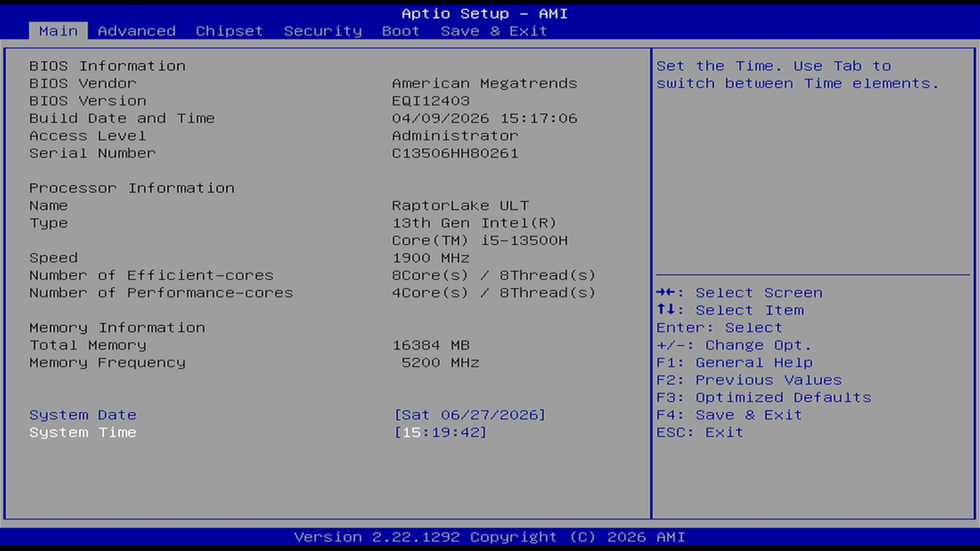980x551 pixels.
Task: Click the BIOS Version label
Action: click(88, 101)
